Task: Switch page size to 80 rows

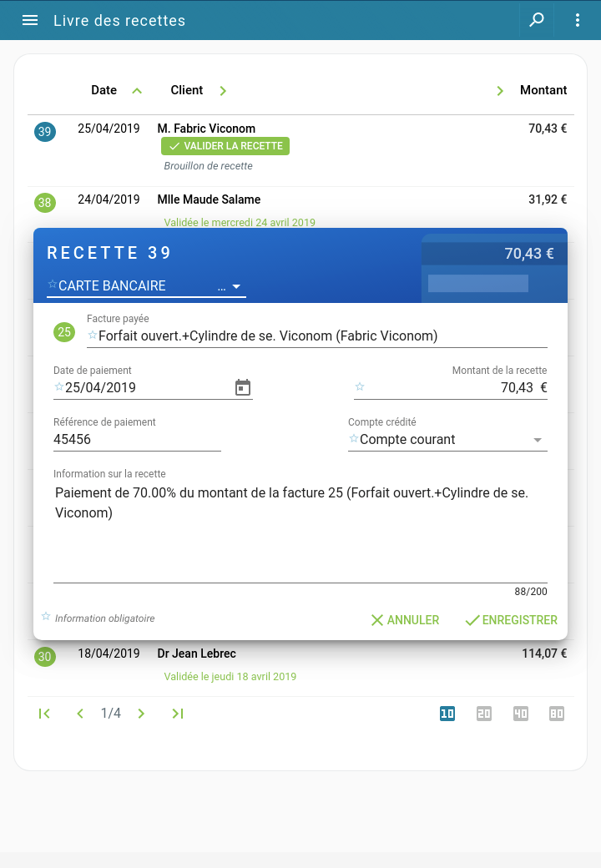Action: (x=557, y=714)
